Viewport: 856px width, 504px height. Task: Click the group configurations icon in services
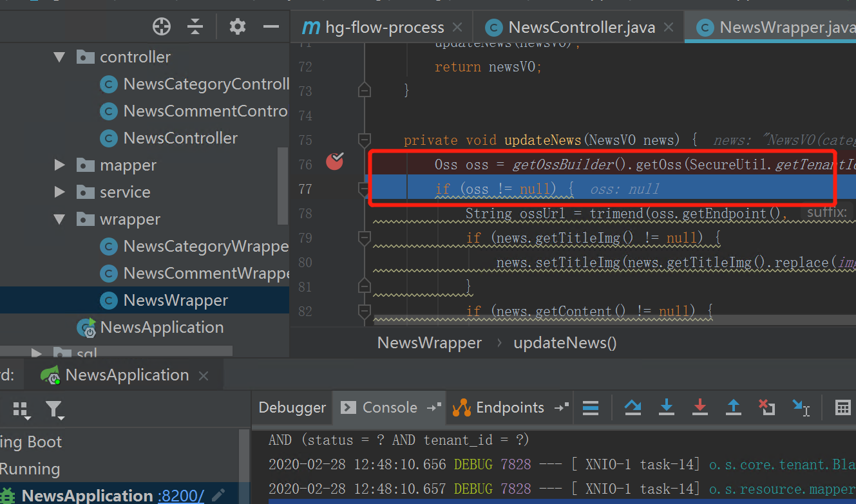coord(21,409)
